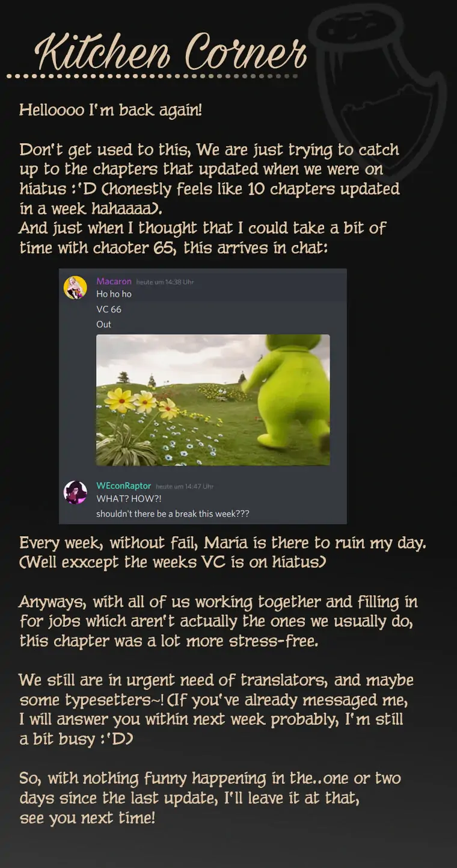Click the "Every week, without fail" sentence
457x868 pixels.
[x=222, y=543]
